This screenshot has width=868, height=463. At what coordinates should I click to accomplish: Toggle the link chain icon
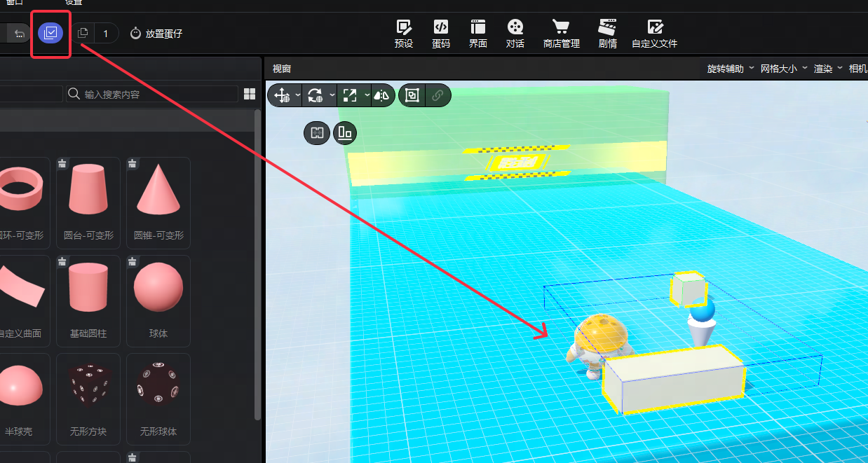click(x=438, y=95)
